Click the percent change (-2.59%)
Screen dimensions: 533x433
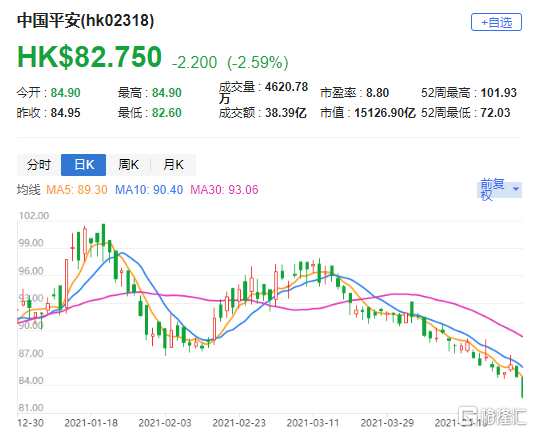coord(258,63)
